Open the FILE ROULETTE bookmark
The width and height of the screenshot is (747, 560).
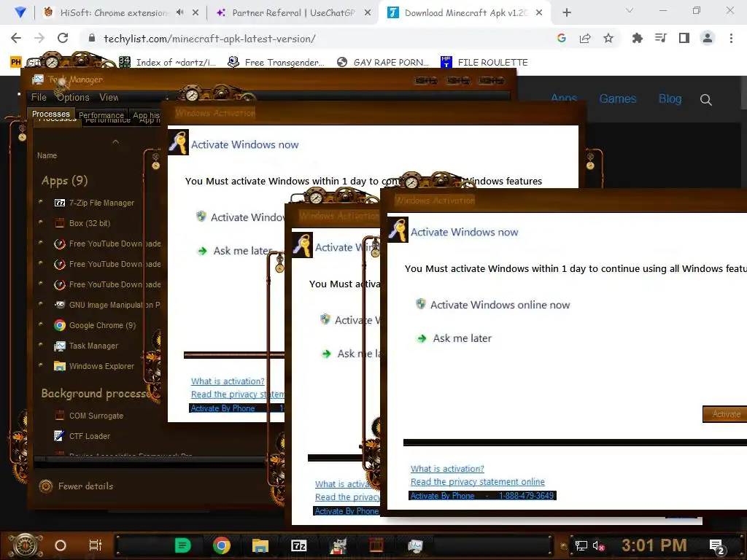click(x=484, y=63)
